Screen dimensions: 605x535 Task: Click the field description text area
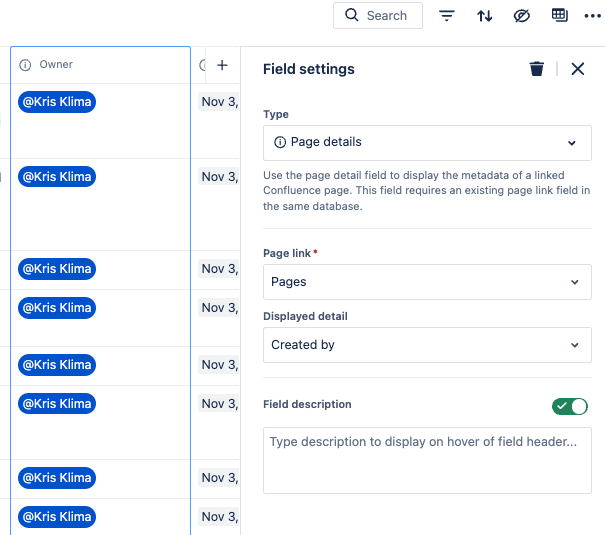pos(427,460)
